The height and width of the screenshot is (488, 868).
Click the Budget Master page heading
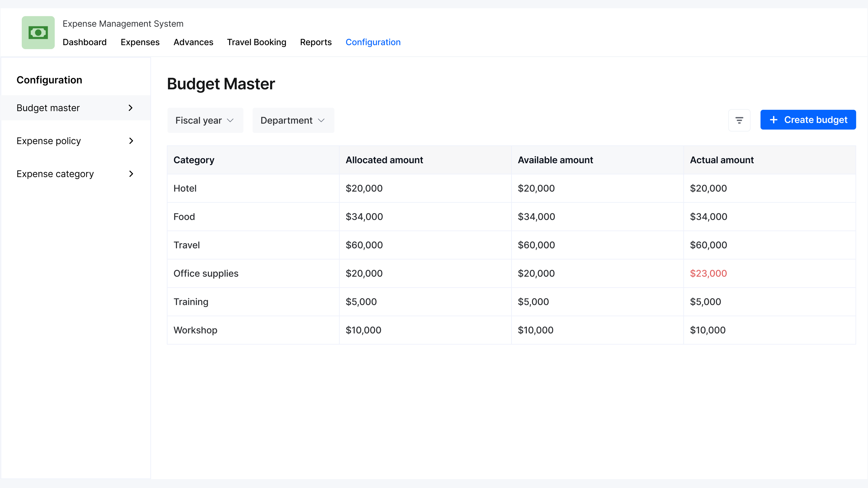[x=221, y=84]
